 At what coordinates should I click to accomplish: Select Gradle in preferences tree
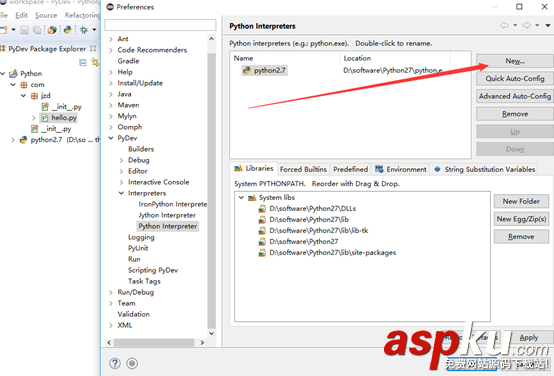tap(128, 61)
